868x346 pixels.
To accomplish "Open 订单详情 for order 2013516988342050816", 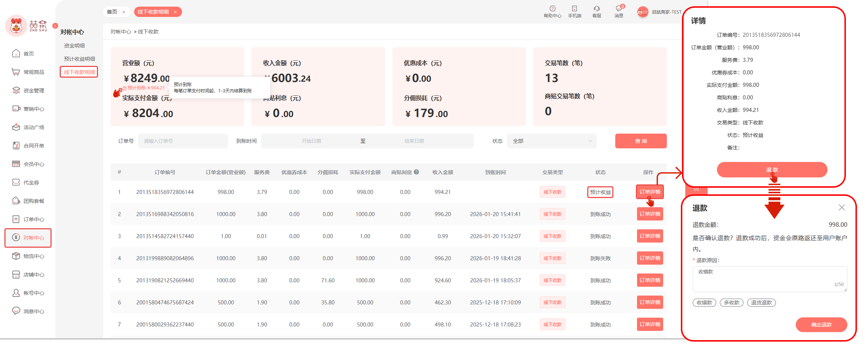I will pyautogui.click(x=650, y=214).
